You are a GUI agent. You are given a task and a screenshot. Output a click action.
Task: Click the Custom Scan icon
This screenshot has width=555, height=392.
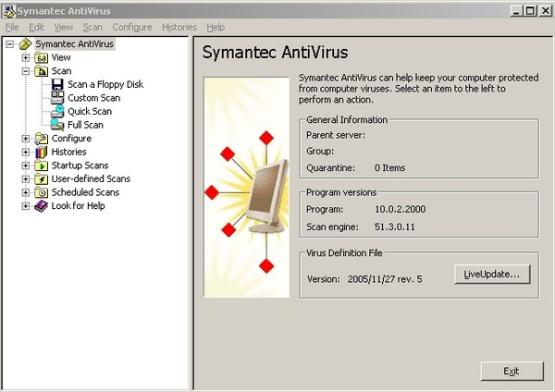tap(57, 98)
